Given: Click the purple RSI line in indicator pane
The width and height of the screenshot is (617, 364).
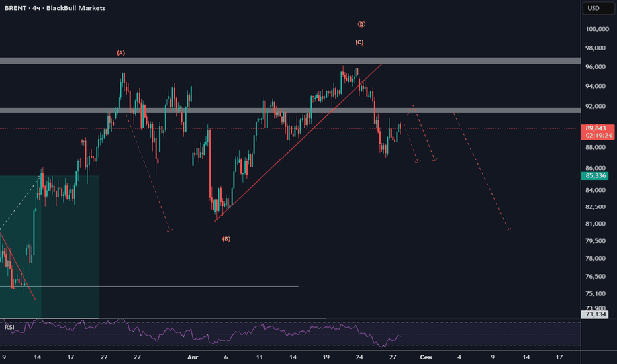Looking at the screenshot, I should [197, 334].
